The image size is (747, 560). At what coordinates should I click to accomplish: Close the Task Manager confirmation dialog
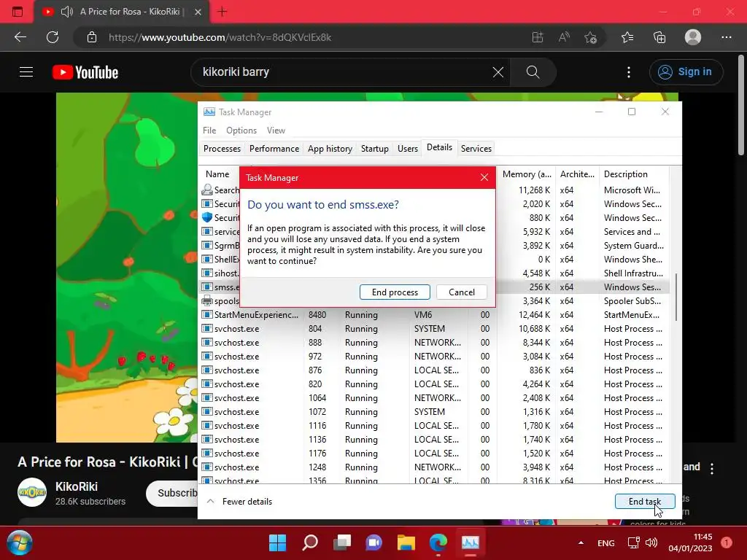(x=484, y=178)
